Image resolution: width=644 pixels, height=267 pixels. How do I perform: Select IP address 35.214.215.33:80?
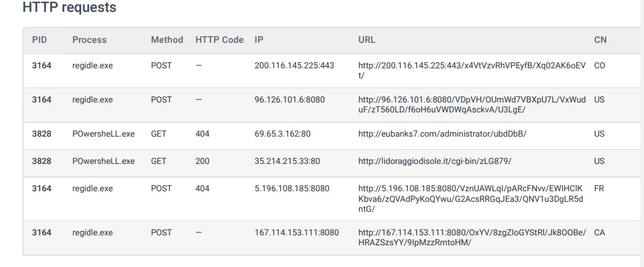(287, 161)
